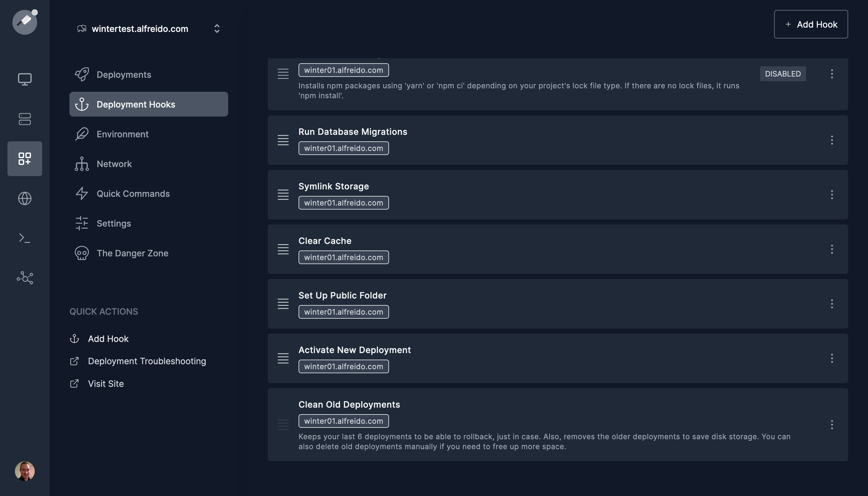The image size is (868, 496).
Task: Click Visit Site quick action link
Action: click(106, 383)
